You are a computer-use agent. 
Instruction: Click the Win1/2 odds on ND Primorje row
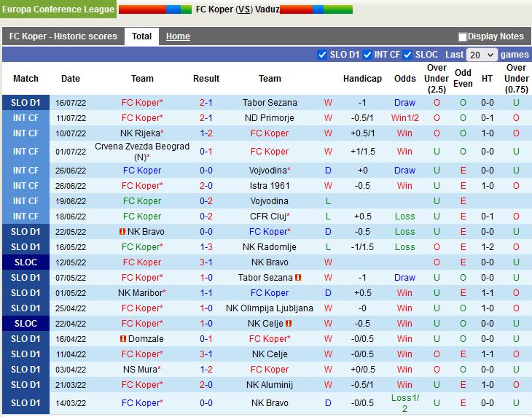404,118
